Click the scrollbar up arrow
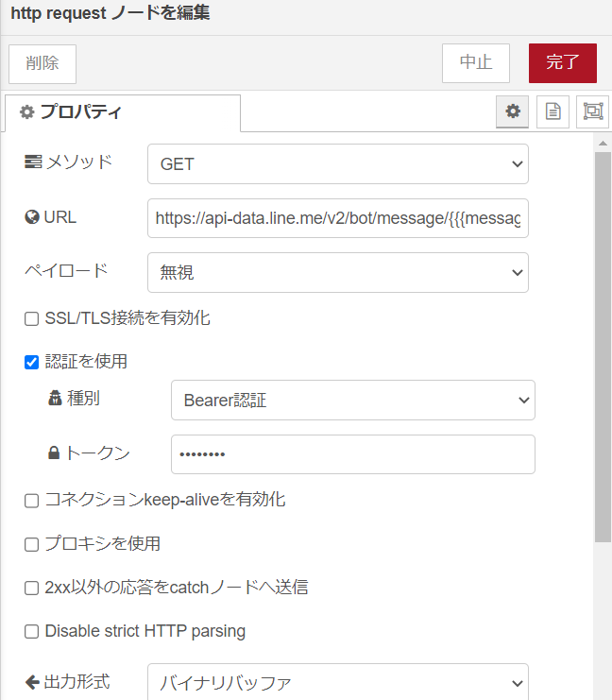 603,144
